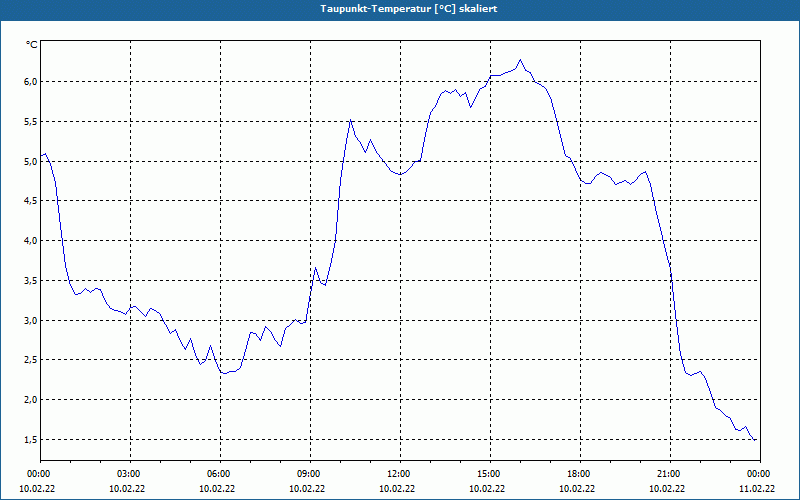800x500 pixels.
Task: Select the '4,0' y-axis value
Action: 31,240
